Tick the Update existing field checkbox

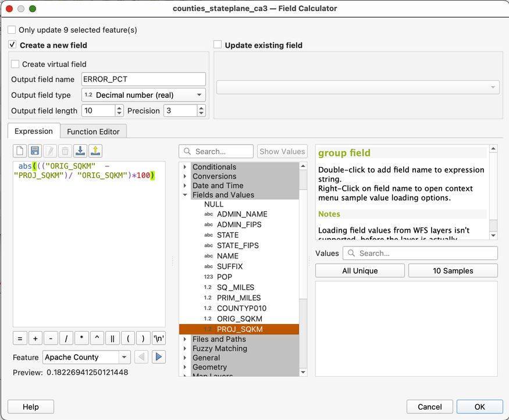tap(218, 45)
